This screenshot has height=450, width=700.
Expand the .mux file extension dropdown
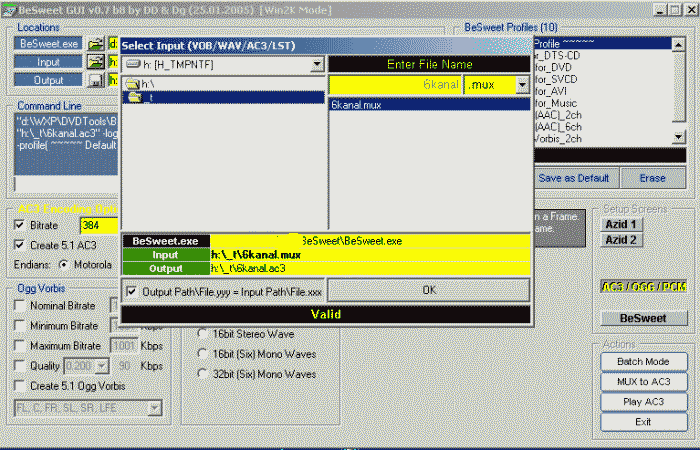tap(522, 85)
